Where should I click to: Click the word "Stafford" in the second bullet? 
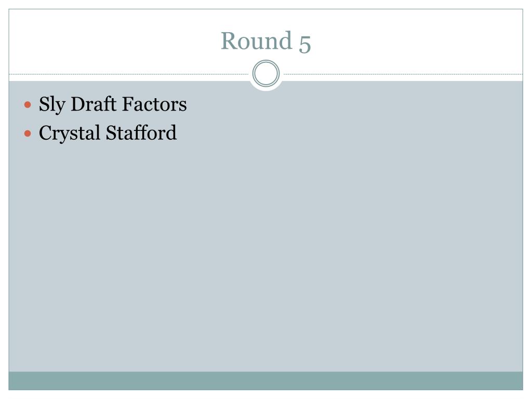141,132
